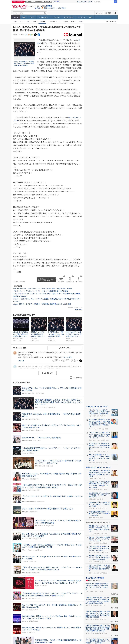Select the ランキング navigation tab
The image size is (129, 644).
81,17
